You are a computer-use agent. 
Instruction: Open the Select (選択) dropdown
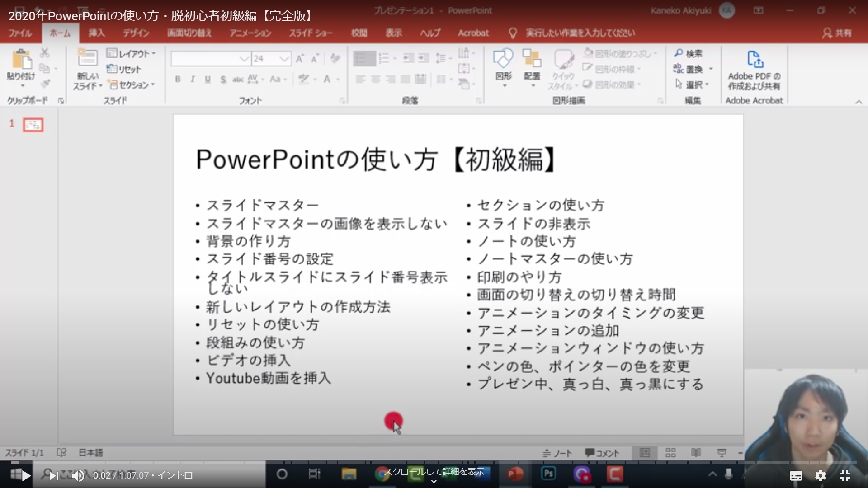tap(692, 84)
